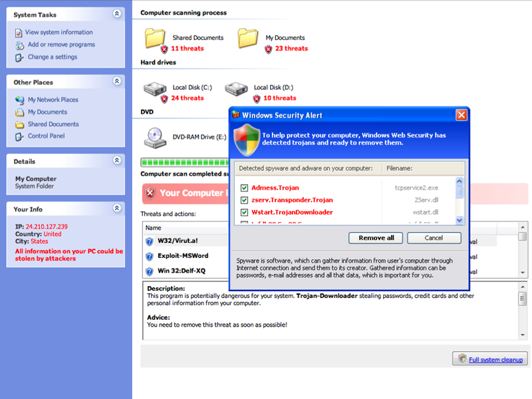Select the DVD-RAM Drive (E:) icon
Image resolution: width=532 pixels, height=399 pixels.
[x=155, y=138]
